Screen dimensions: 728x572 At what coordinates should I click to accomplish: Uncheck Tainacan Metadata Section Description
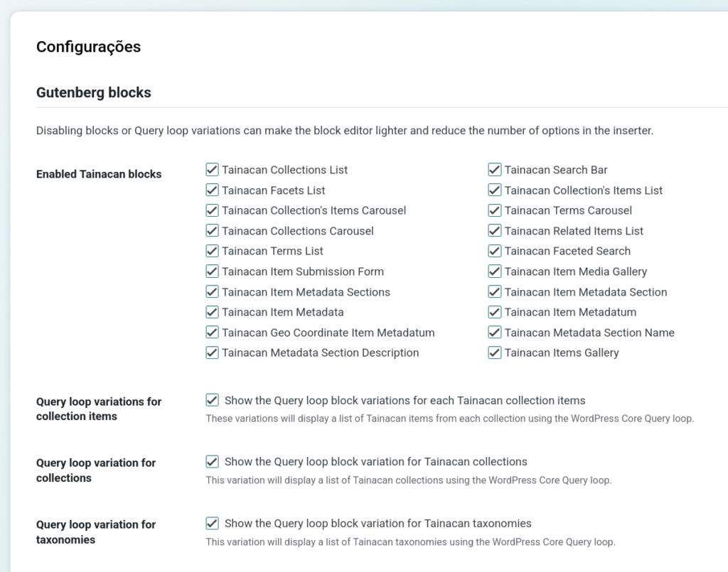(212, 352)
